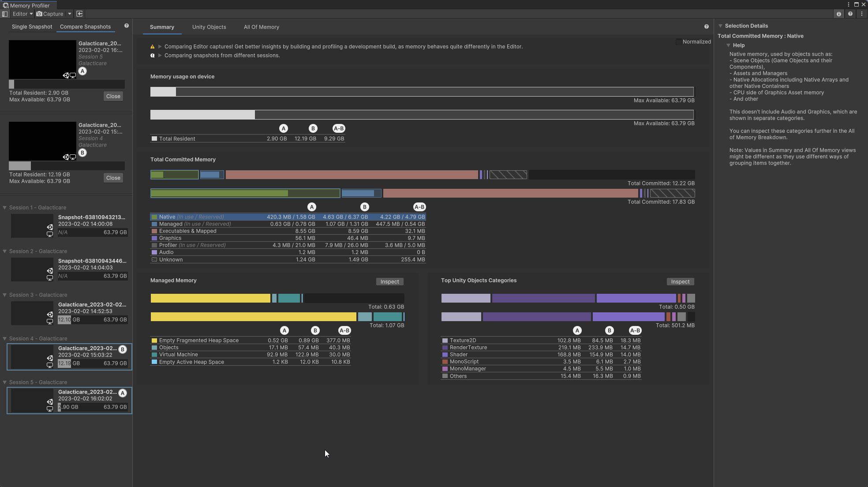
Task: Collapse the Session 4 - Galacticare group
Action: click(5, 339)
